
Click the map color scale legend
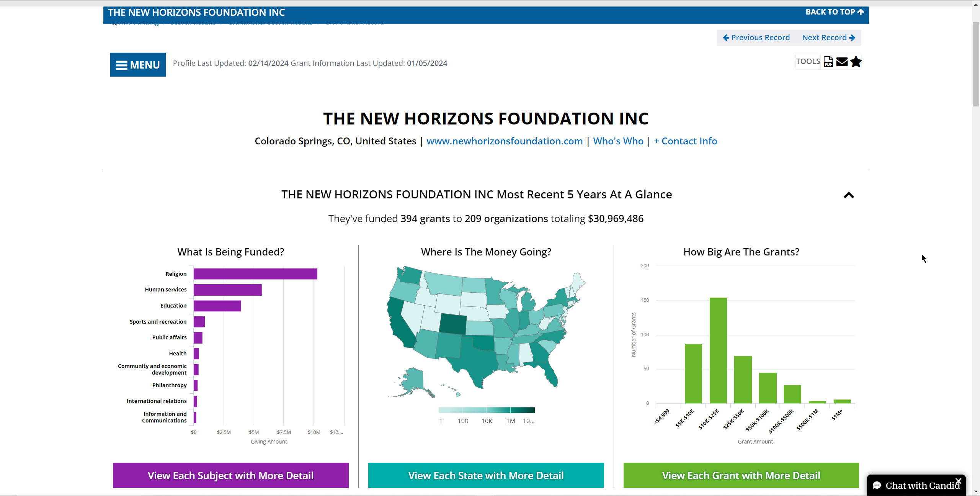(x=487, y=410)
